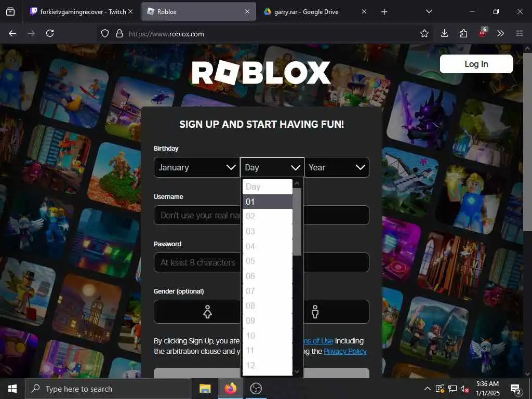The height and width of the screenshot is (399, 532).
Task: Click the Roblox logo
Action: click(x=261, y=72)
